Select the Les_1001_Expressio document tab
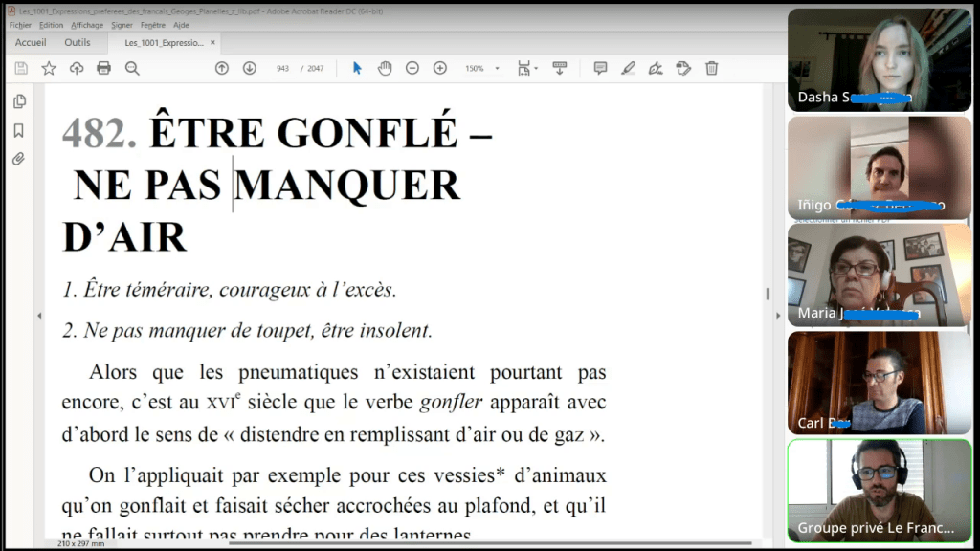 (164, 42)
